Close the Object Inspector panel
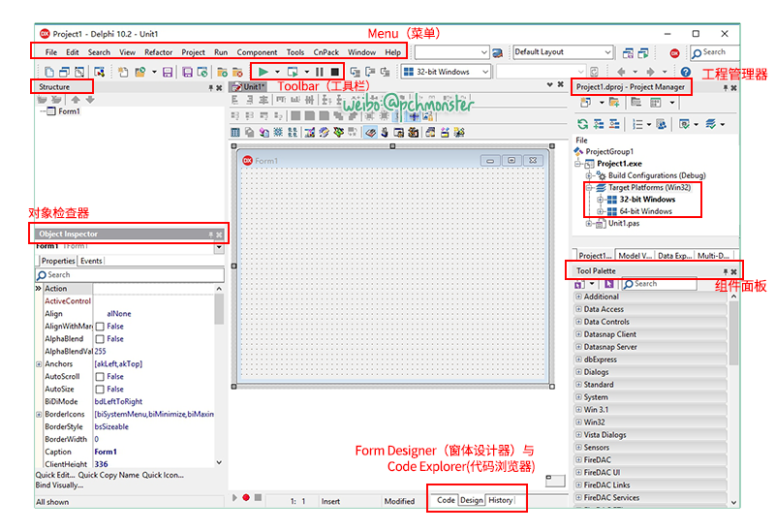 coord(219,235)
